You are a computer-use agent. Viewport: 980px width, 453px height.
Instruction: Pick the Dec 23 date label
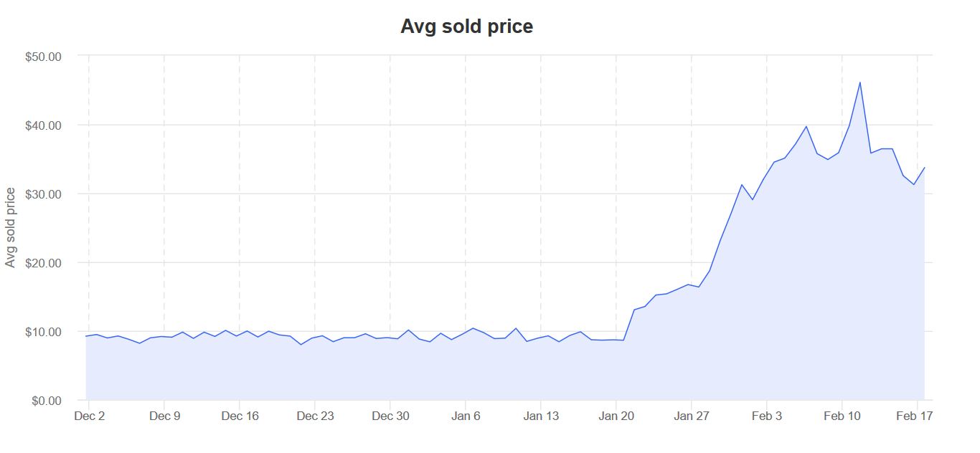pyautogui.click(x=315, y=416)
